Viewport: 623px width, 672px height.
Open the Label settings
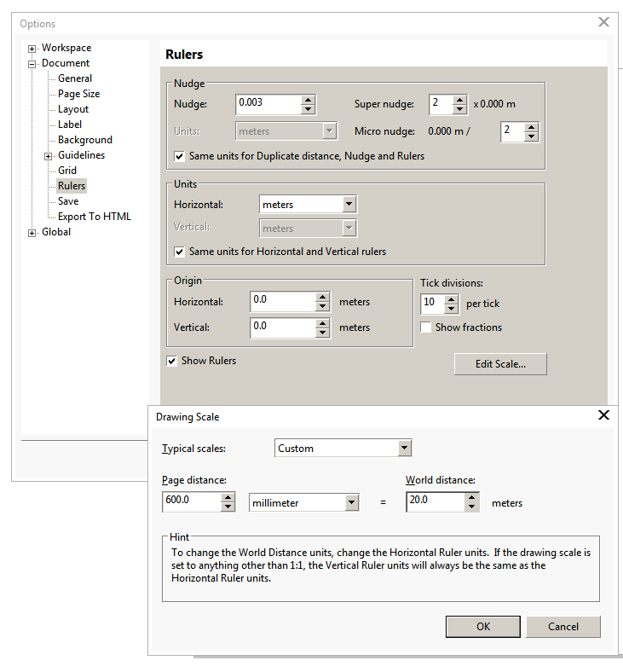70,125
